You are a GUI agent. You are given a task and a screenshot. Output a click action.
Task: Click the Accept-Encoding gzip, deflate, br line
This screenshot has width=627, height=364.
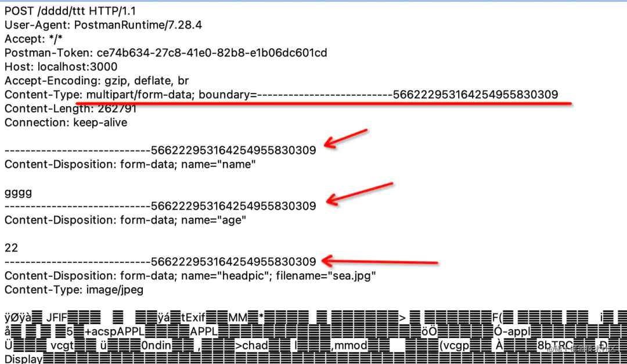96,81
